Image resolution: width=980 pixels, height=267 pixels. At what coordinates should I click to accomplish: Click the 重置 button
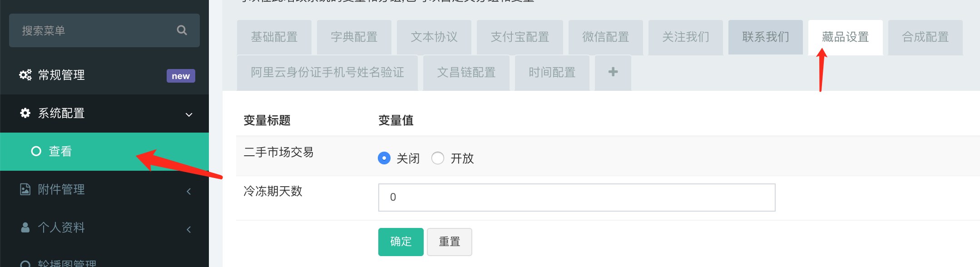pos(449,242)
